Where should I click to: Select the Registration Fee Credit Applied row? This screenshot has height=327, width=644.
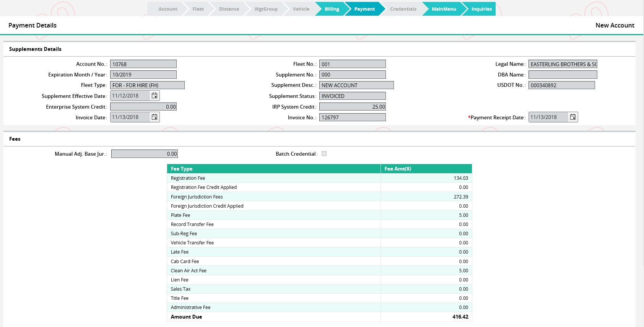pos(319,187)
